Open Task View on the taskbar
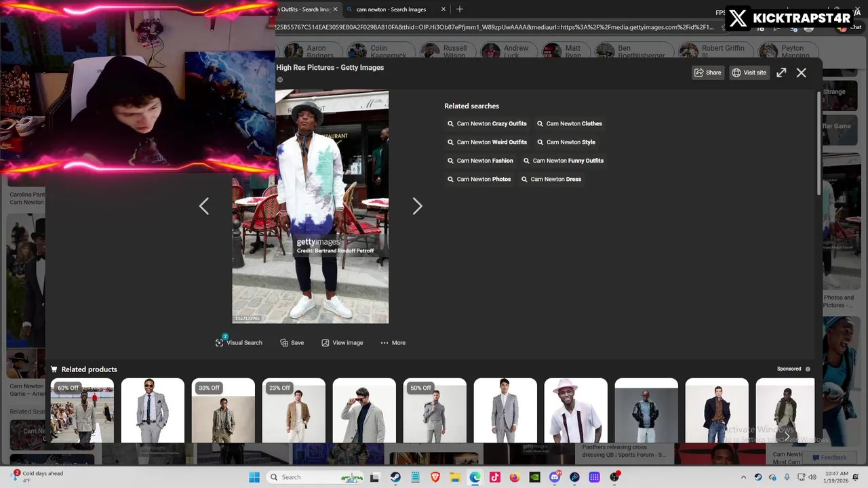 [x=374, y=477]
